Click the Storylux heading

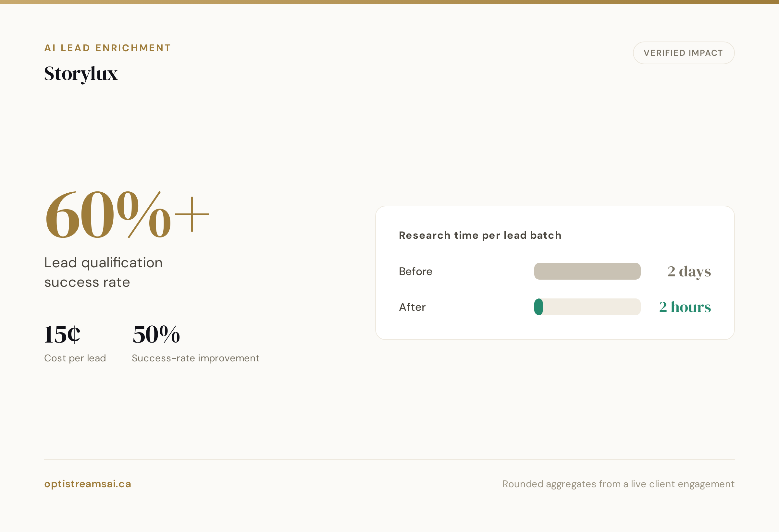tap(81, 74)
